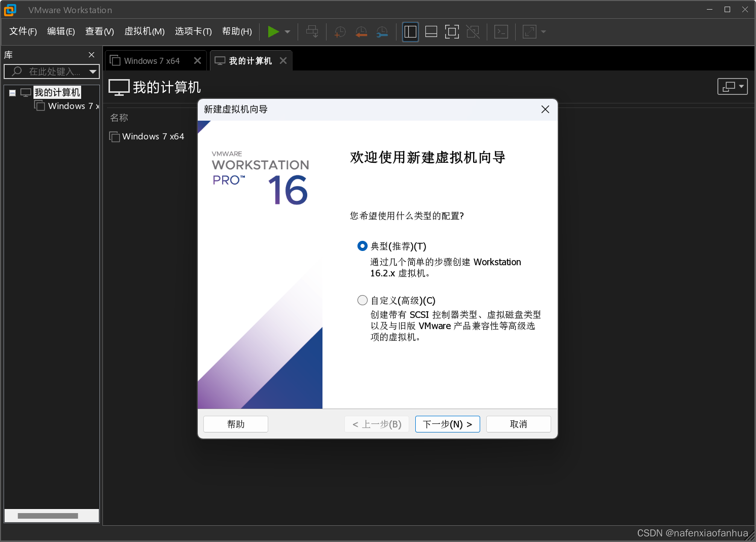Collapse the 我的计算机 tree node
Viewport: 756px width, 542px height.
13,93
